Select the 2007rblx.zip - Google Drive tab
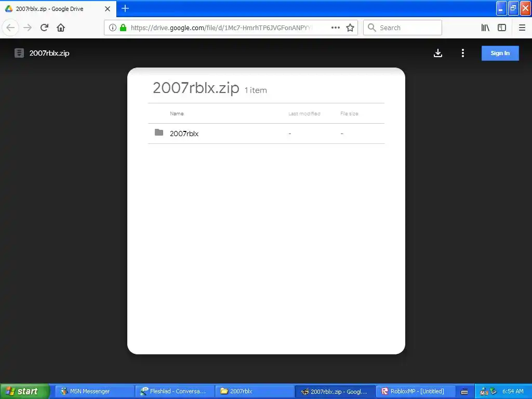This screenshot has width=532, height=399. [x=58, y=9]
